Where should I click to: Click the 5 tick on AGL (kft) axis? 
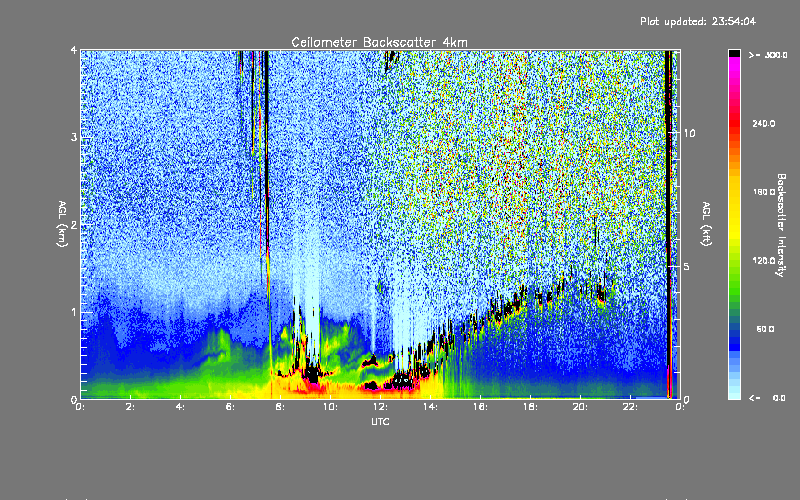coord(686,266)
